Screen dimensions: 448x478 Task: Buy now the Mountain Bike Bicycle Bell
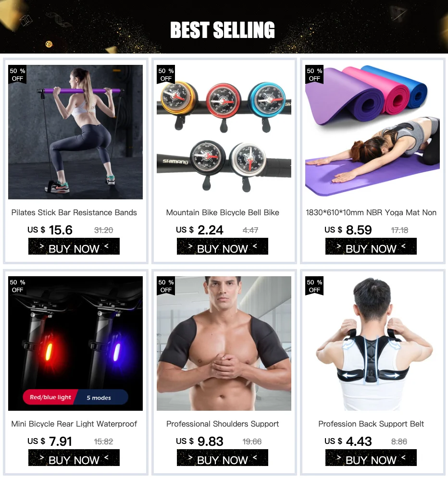click(223, 246)
